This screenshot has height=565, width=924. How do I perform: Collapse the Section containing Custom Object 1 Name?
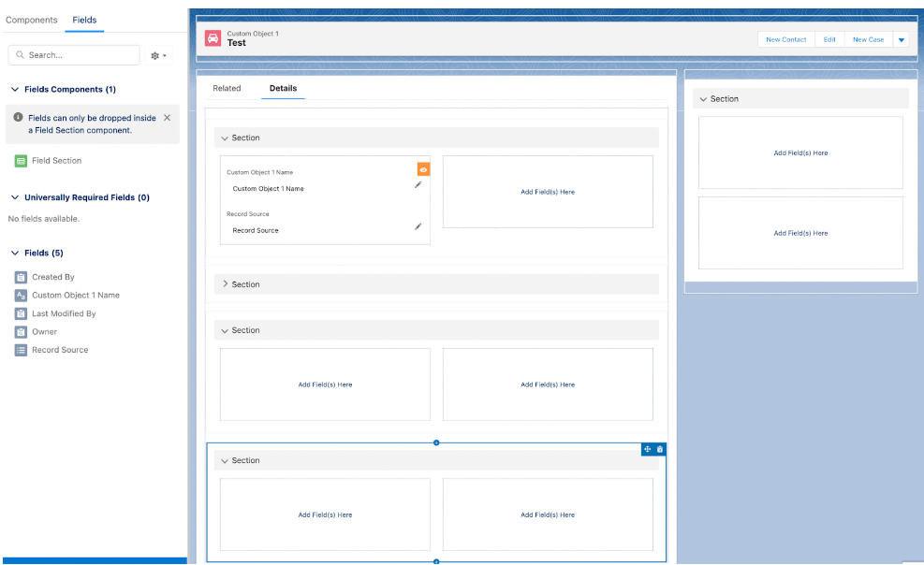click(x=225, y=138)
